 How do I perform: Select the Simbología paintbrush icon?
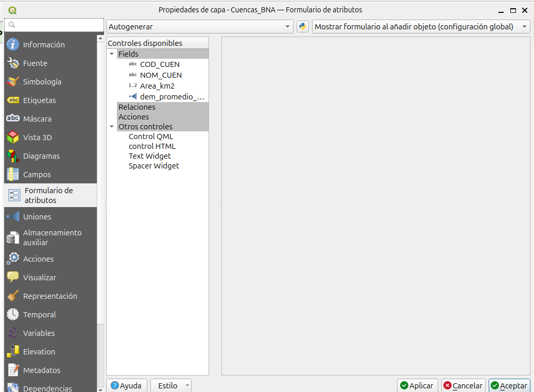point(13,82)
